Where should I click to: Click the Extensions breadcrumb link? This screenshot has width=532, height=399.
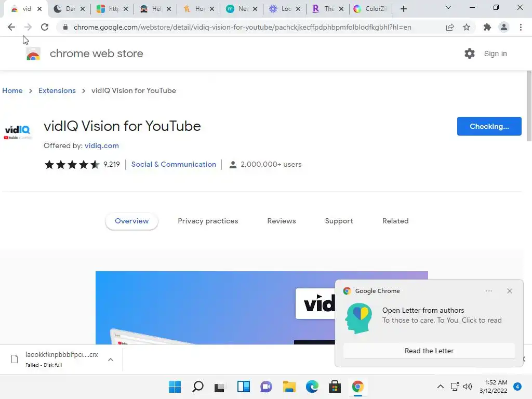pos(57,90)
